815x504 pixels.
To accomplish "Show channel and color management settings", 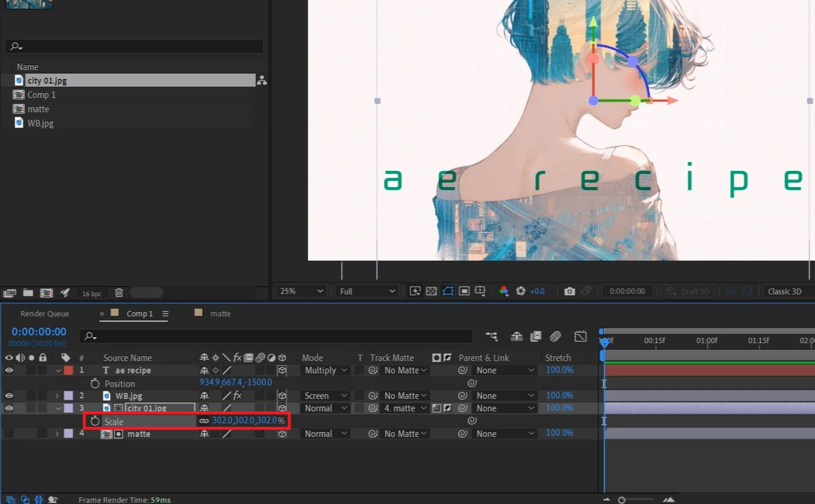I will click(504, 291).
